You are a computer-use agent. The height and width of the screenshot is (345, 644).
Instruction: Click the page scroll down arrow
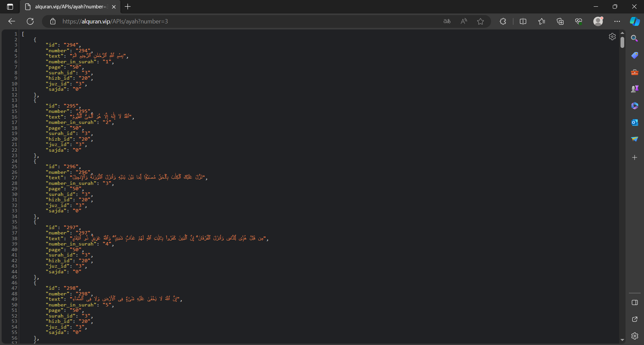tap(622, 340)
